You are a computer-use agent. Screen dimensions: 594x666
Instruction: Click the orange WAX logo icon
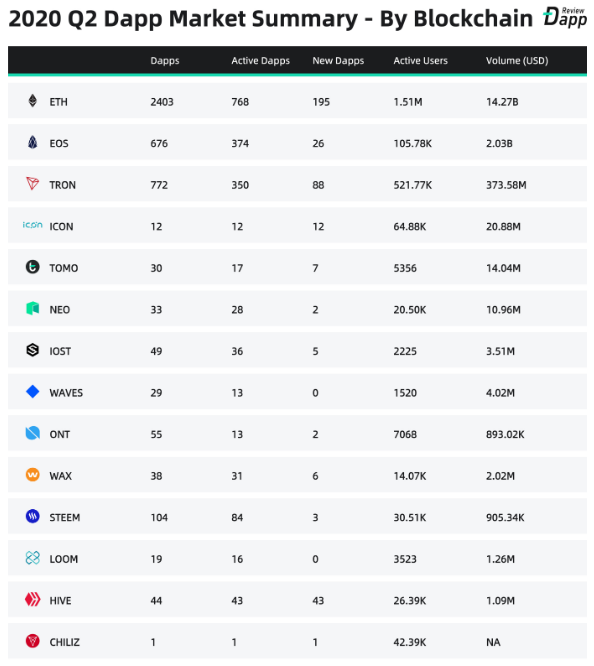point(33,474)
